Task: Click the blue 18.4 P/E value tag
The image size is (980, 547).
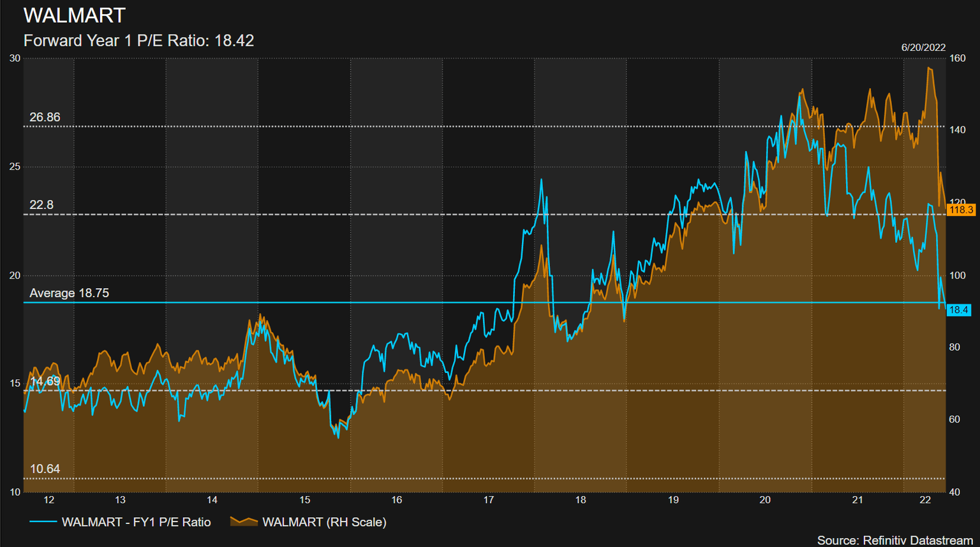Action: click(x=958, y=310)
